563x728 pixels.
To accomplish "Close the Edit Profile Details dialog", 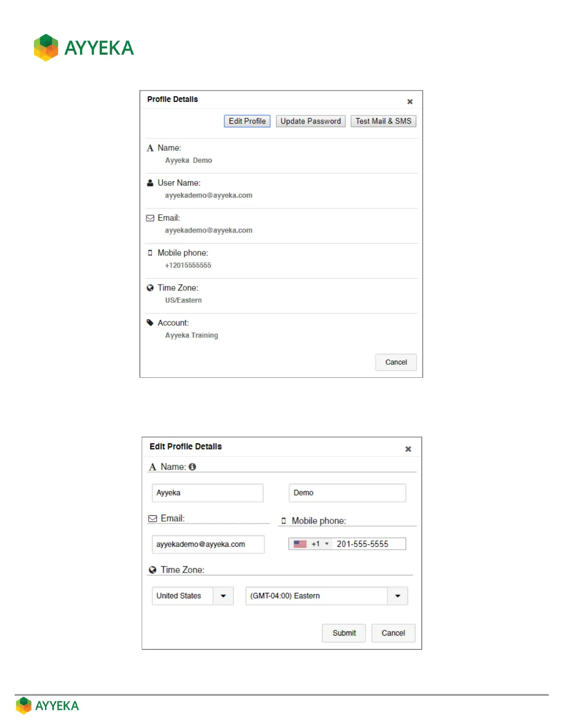I will tap(408, 449).
